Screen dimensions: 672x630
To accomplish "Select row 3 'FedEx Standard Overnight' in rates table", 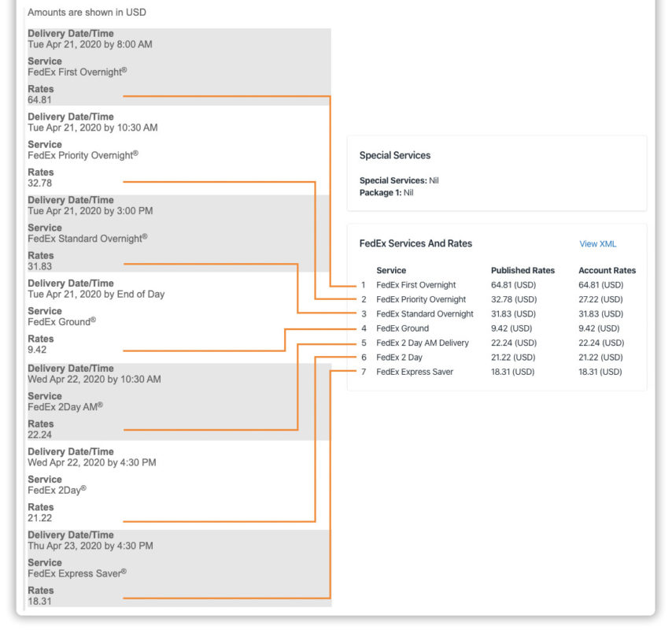I will coord(425,314).
